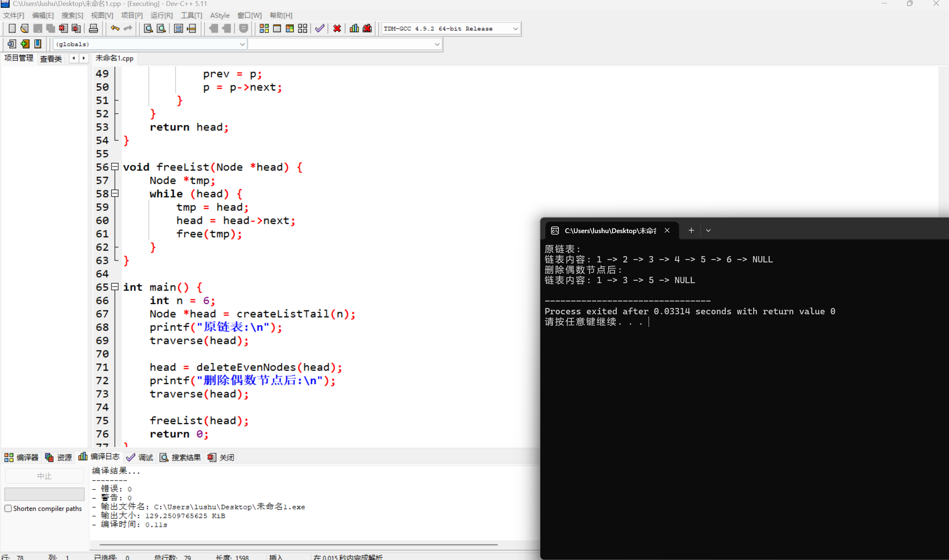Open the 运行[R] menu
Viewport: 949px width, 560px height.
pyautogui.click(x=161, y=16)
